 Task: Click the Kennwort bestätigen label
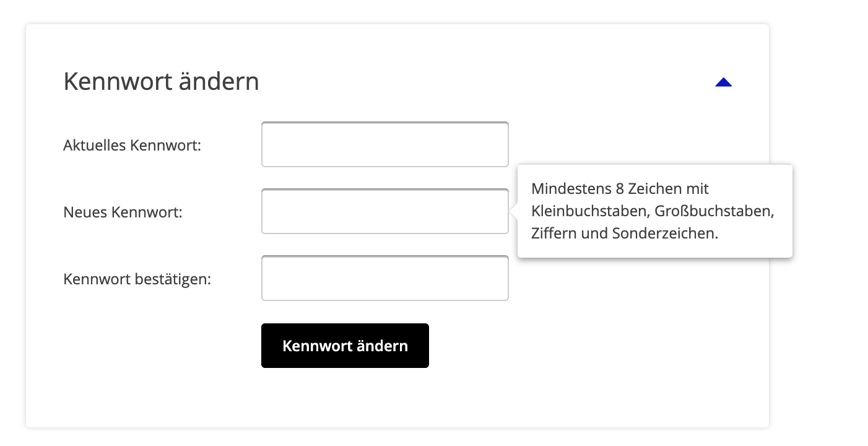(136, 279)
